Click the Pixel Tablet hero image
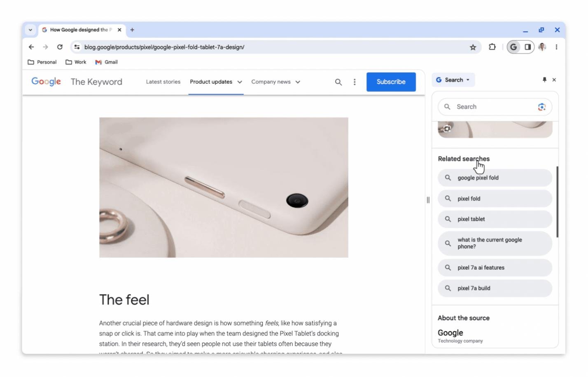Screen dimensions: 588x377 [x=224, y=187]
